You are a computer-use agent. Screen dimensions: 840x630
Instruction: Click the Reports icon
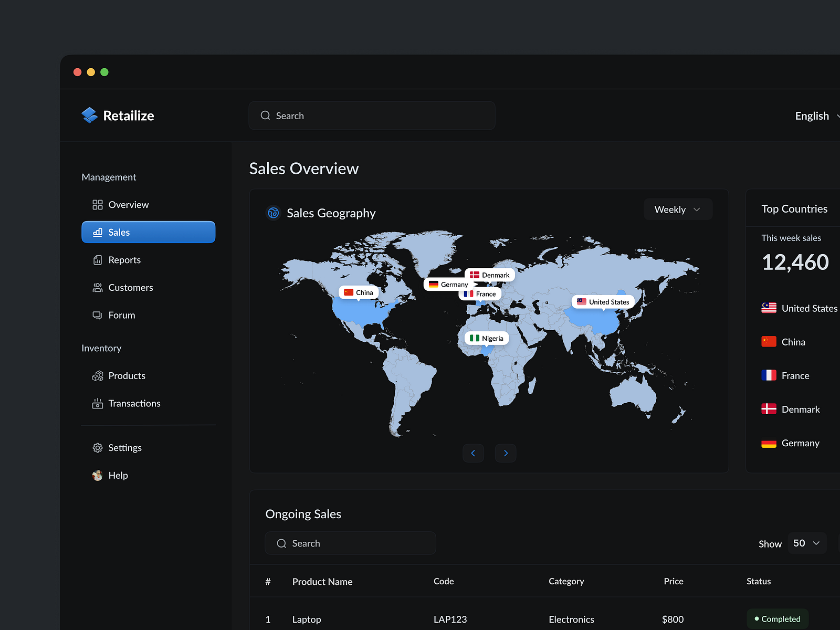click(x=97, y=259)
